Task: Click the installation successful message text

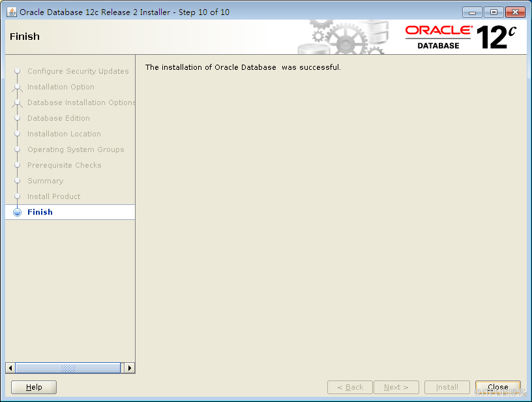Action: coord(243,67)
